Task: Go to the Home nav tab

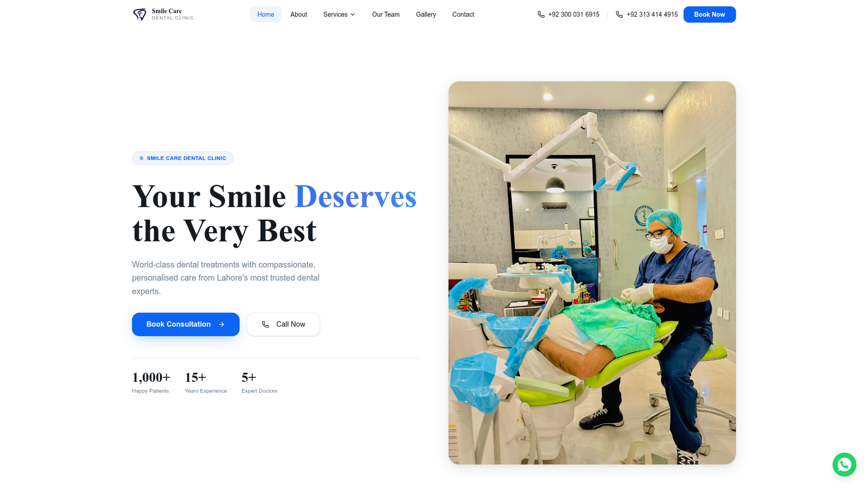Action: (266, 15)
